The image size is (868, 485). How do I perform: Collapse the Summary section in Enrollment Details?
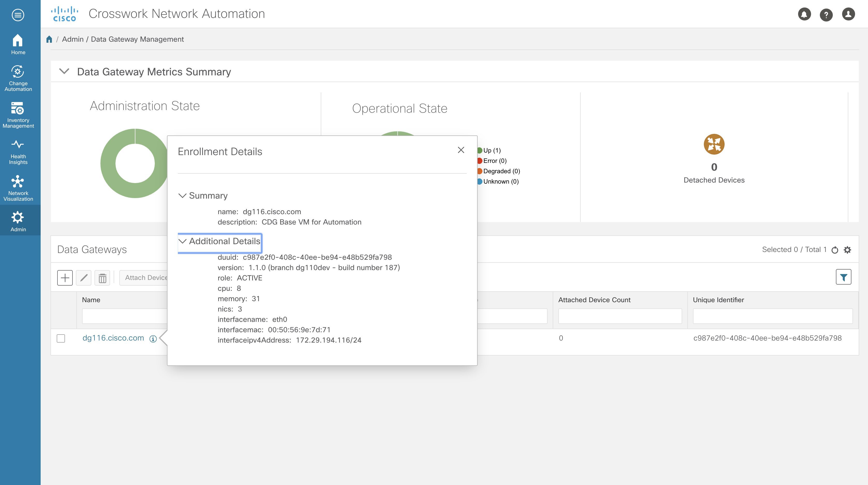pos(183,196)
